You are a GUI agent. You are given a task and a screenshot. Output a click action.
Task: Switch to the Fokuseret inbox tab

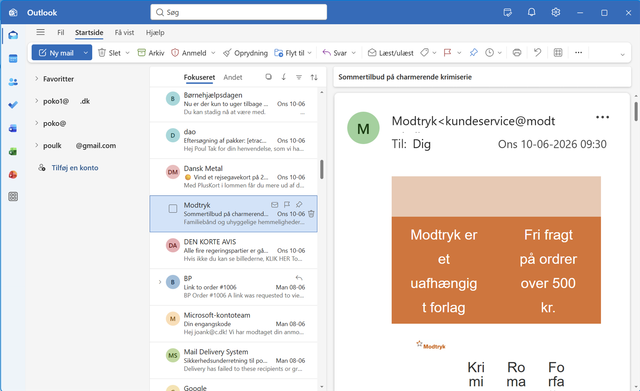199,77
